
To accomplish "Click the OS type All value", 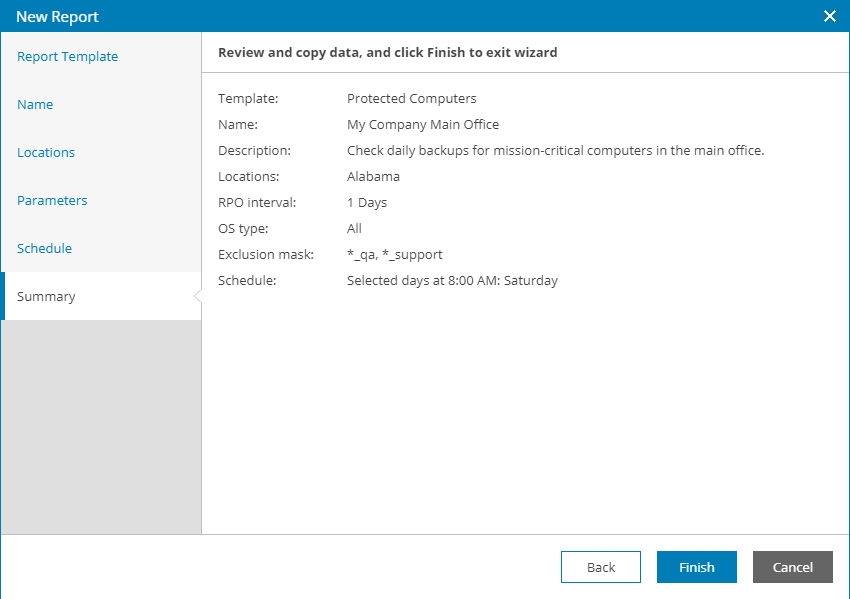I will pos(354,229).
